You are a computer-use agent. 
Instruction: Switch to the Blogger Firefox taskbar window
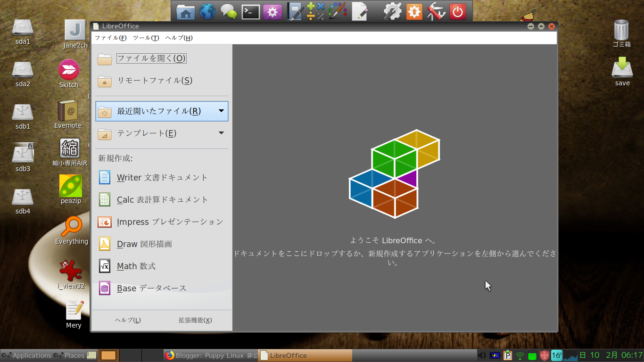(x=211, y=355)
